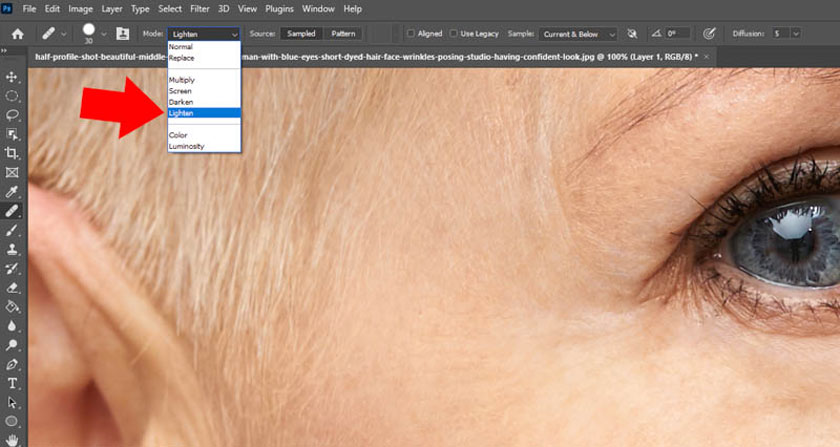This screenshot has height=447, width=840.
Task: Select the Crop tool
Action: (x=12, y=153)
